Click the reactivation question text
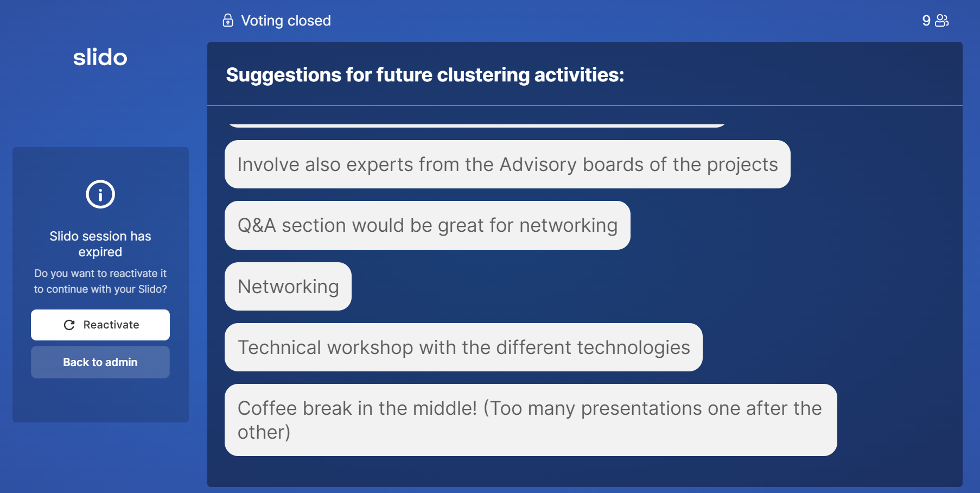Screen dimensions: 980x493 [x=100, y=281]
